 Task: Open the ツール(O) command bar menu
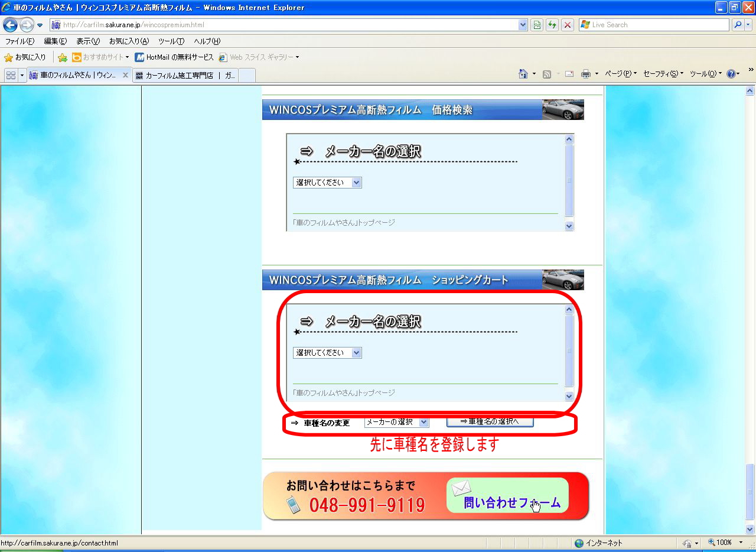coord(706,74)
